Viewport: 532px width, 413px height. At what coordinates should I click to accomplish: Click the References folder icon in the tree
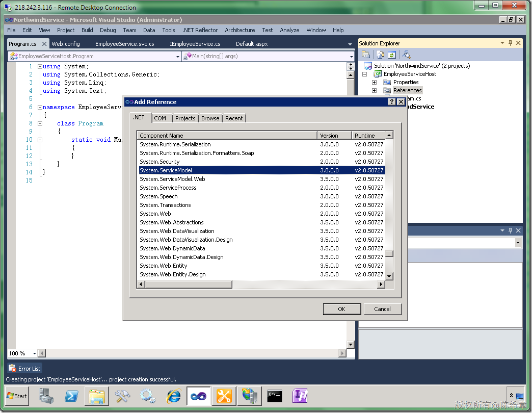point(387,90)
